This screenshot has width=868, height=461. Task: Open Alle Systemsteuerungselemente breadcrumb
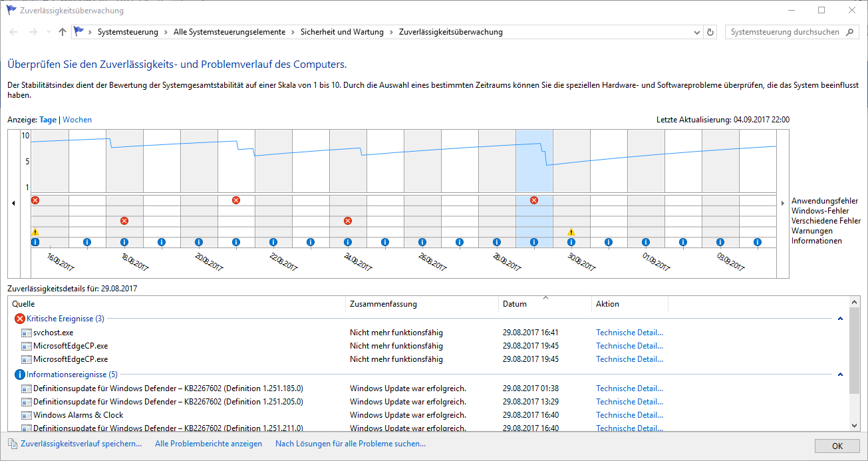click(x=229, y=32)
